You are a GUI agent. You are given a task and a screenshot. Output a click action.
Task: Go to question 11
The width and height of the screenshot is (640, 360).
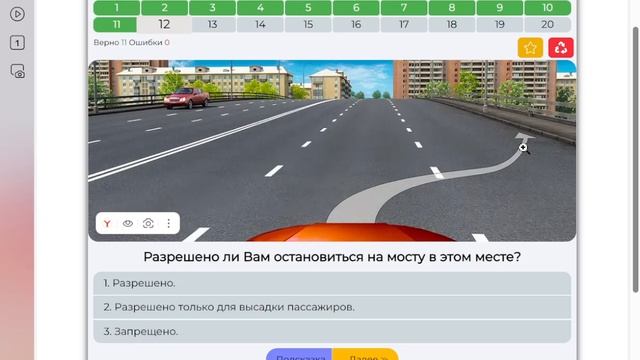tap(115, 24)
